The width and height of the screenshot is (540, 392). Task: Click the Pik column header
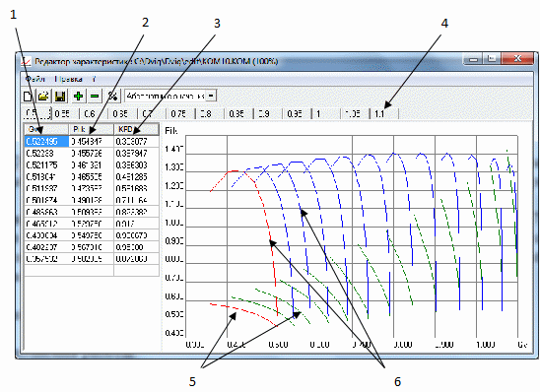coord(92,129)
